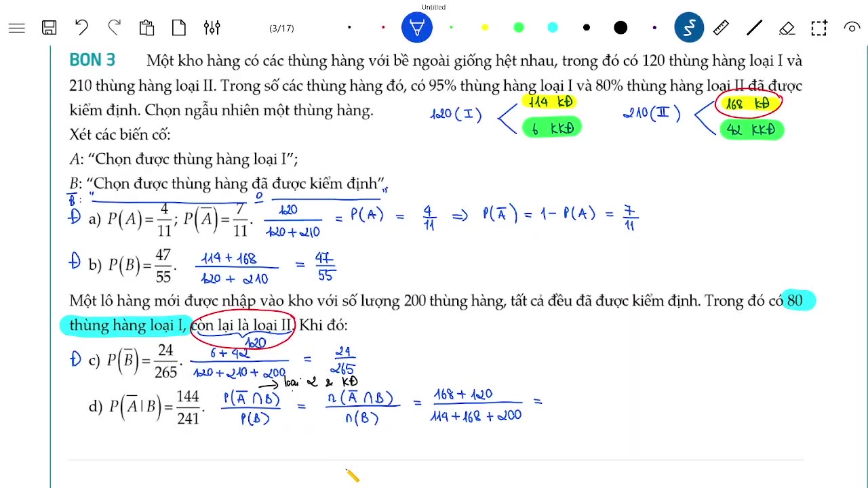The height and width of the screenshot is (488, 868).
Task: Select the active blue pen tool
Action: point(417,28)
